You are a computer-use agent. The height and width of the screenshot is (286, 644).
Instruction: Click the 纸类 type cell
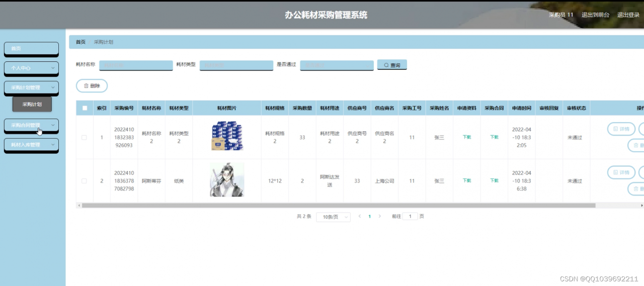tap(179, 181)
